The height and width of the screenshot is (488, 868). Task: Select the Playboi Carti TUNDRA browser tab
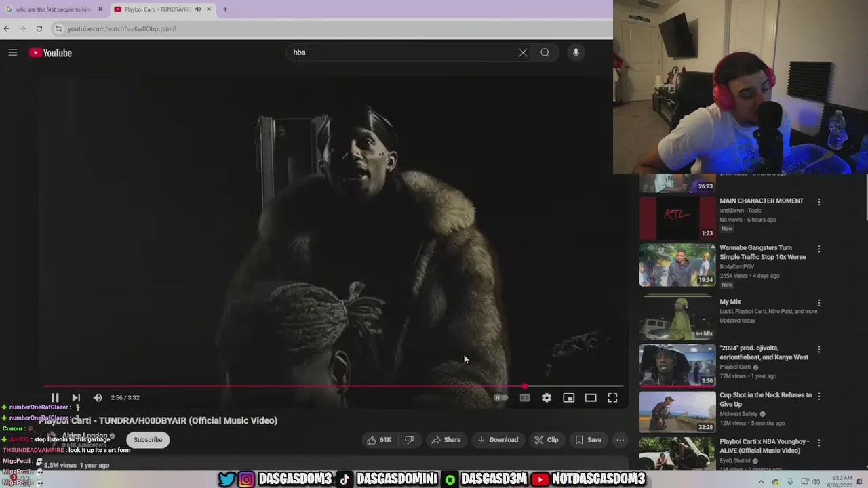click(x=158, y=9)
